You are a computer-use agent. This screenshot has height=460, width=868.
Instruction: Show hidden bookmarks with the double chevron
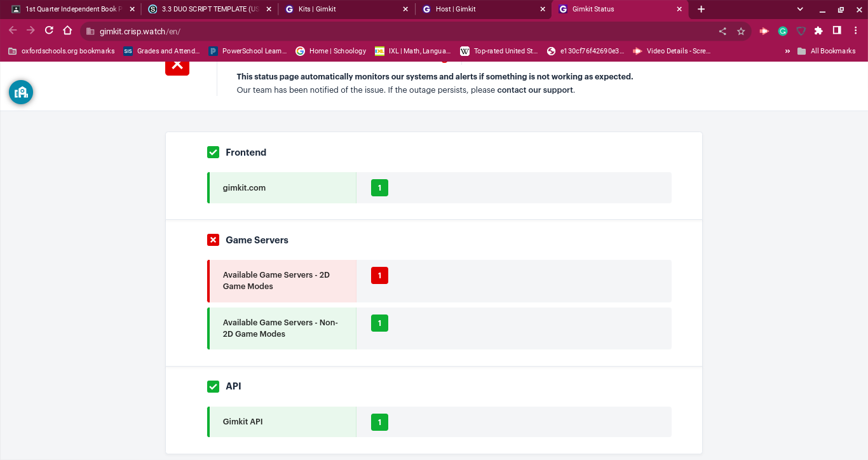click(788, 51)
